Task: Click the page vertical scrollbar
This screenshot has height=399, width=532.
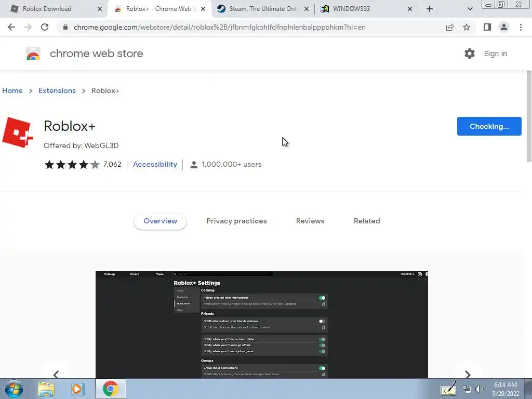Action: click(529, 116)
